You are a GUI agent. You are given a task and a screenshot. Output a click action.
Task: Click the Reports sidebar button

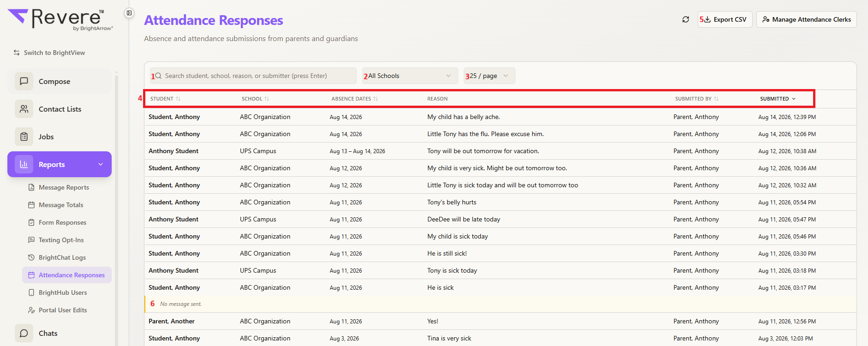click(x=60, y=164)
